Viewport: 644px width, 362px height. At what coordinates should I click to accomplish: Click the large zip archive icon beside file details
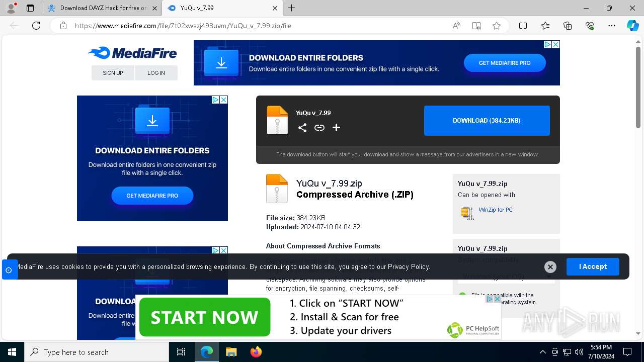pos(277,189)
